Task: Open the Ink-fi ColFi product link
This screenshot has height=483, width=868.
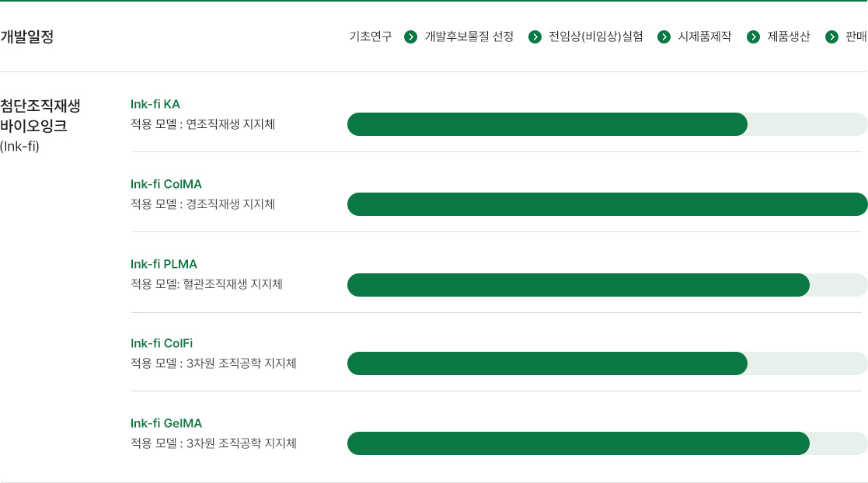Action: click(x=162, y=343)
